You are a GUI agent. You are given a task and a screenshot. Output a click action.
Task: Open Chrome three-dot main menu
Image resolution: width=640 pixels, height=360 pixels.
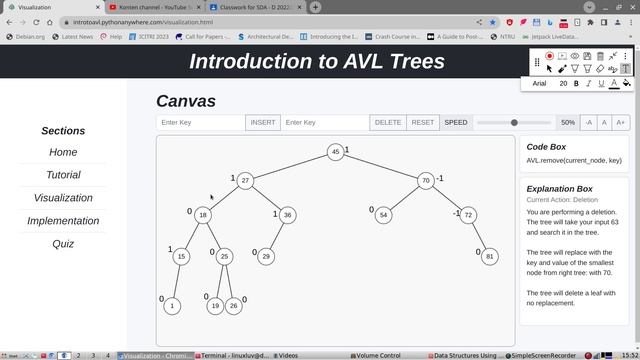[631, 22]
